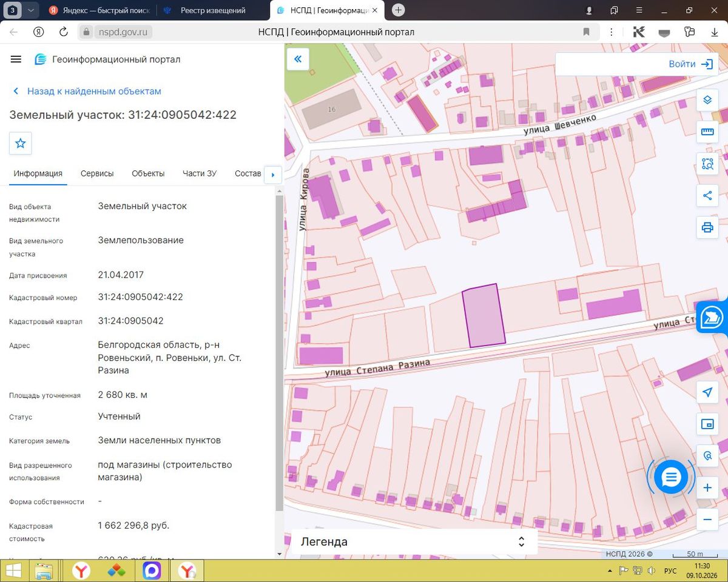Screen dimensions: 728x582
Task: Open the chat support bubble
Action: pos(670,477)
